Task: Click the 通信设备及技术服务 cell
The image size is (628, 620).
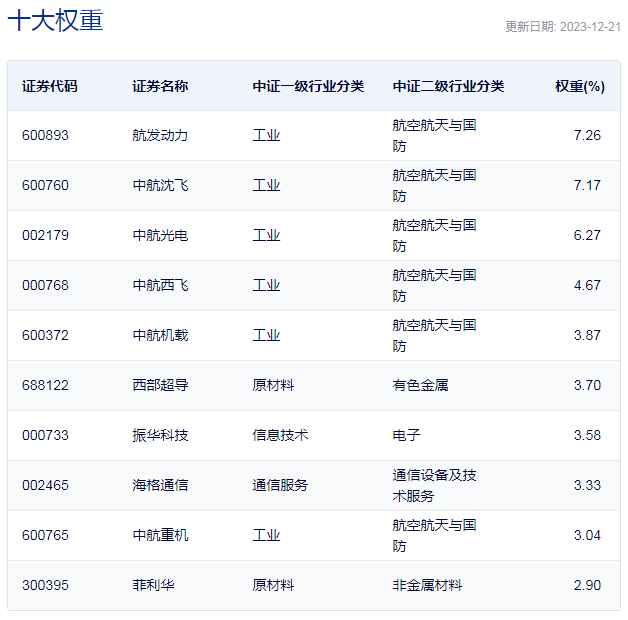Action: coord(434,485)
